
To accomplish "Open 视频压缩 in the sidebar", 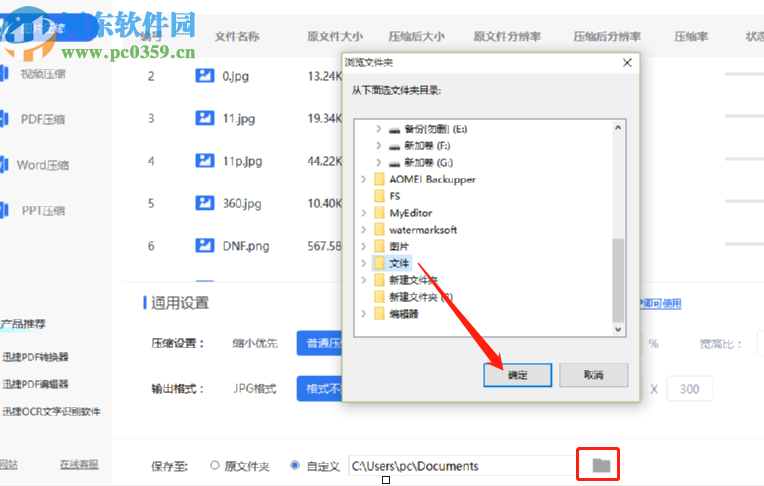I will 42,74.
